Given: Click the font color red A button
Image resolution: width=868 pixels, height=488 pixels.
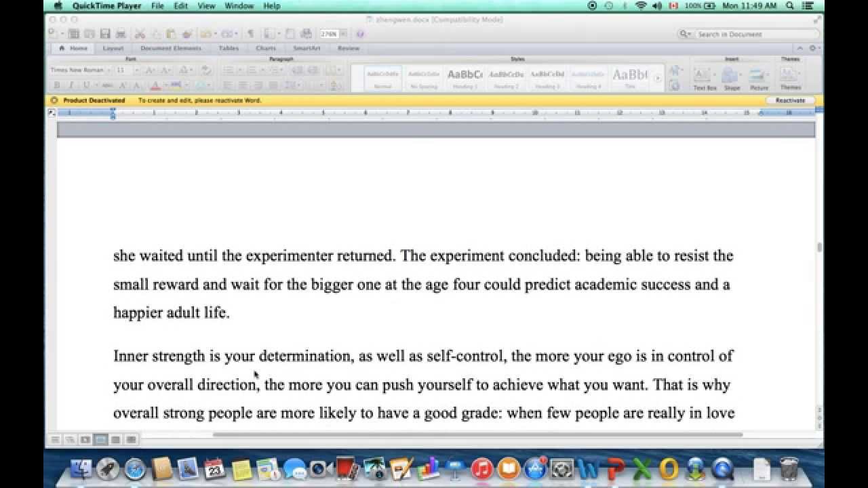Looking at the screenshot, I should coord(155,85).
